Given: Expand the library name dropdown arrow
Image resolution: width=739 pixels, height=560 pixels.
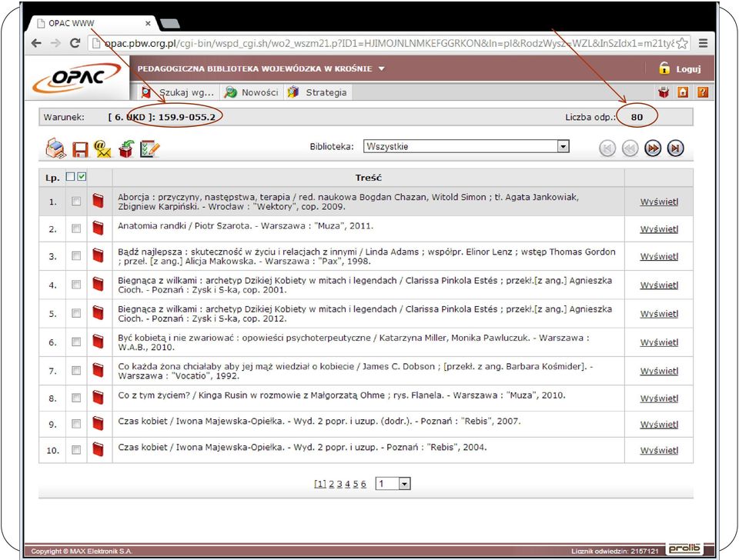Looking at the screenshot, I should [x=381, y=68].
